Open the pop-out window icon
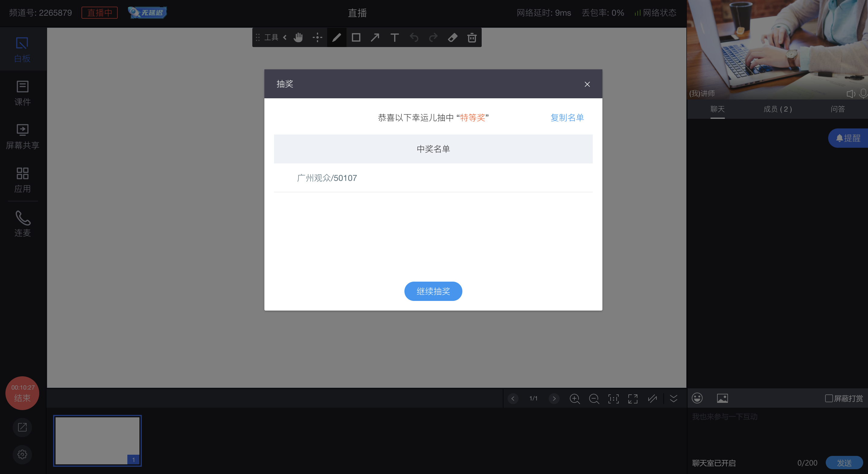The height and width of the screenshot is (474, 868). [22, 427]
